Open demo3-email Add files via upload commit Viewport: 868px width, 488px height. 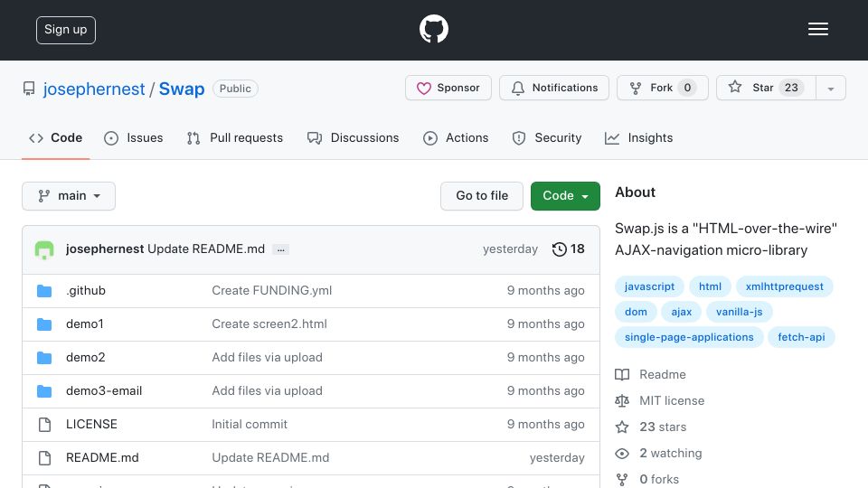pyautogui.click(x=267, y=390)
